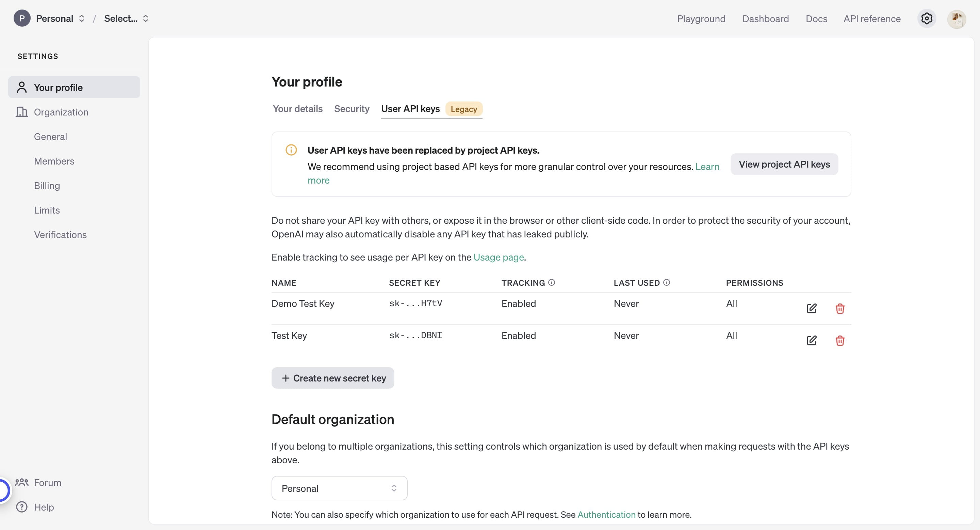
Task: Click the View project API keys button
Action: coord(784,164)
